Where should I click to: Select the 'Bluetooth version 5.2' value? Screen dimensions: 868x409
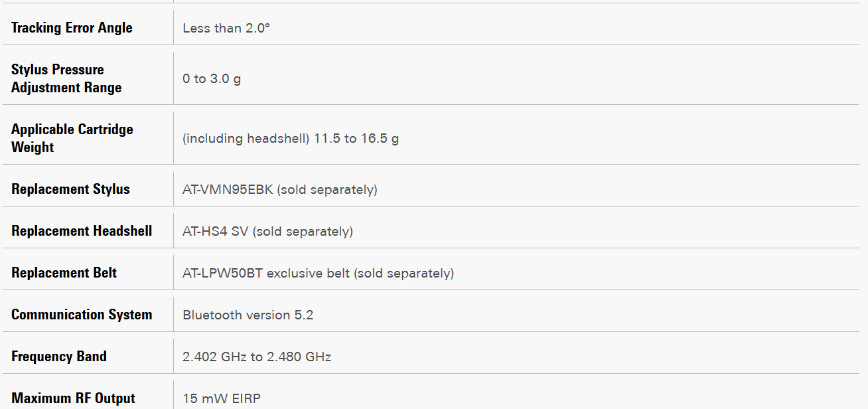click(x=248, y=315)
